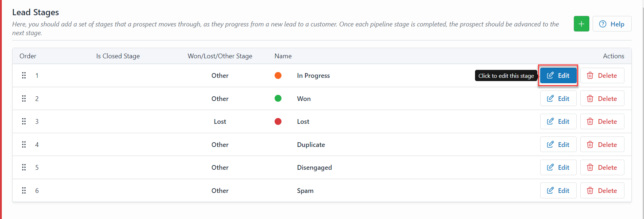Viewport: 644px width, 219px height.
Task: Click the green plus add stage button
Action: 581,24
